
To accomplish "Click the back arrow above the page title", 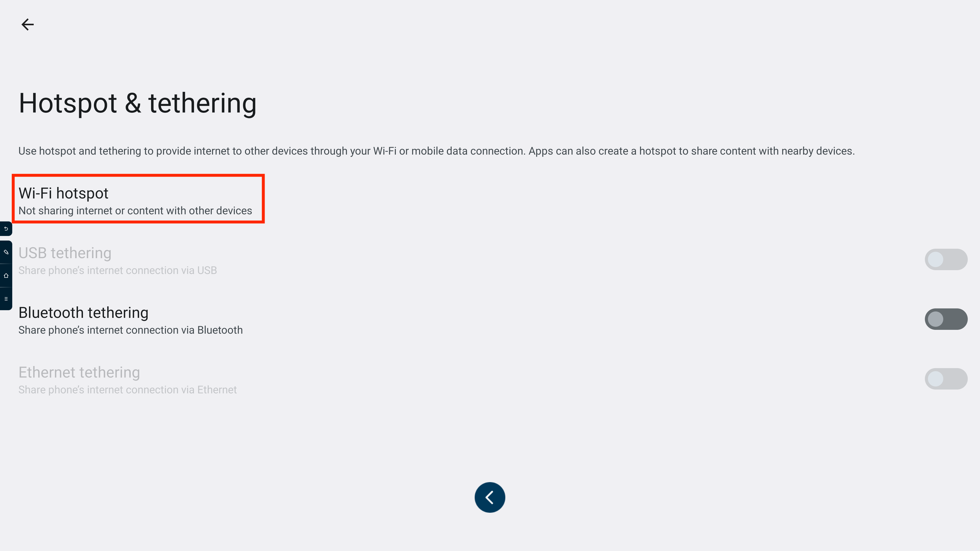I will (x=27, y=25).
